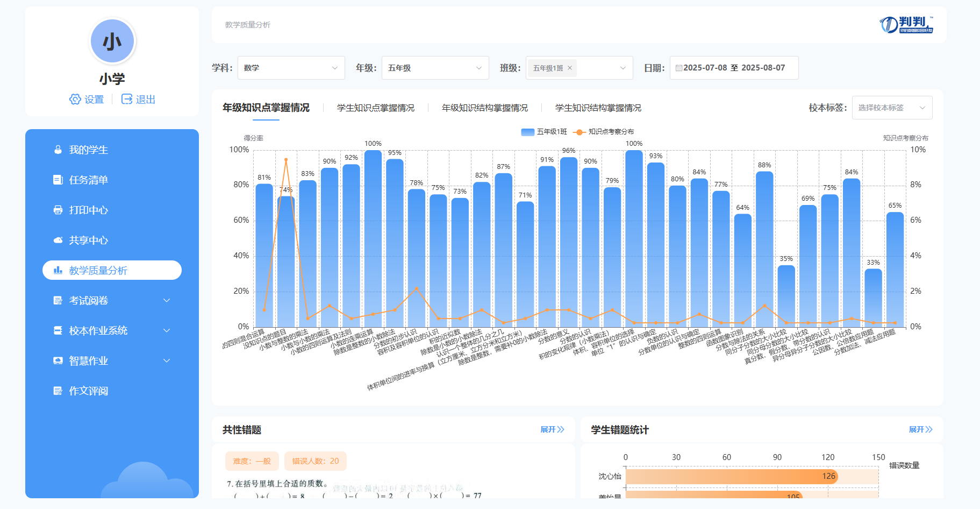Switch to 学生知识点掌握情况 tab
The height and width of the screenshot is (509, 980).
[x=375, y=108]
